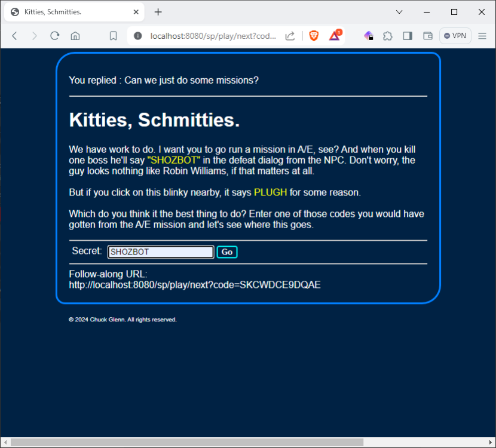
Task: Open Brave Rewards triangle icon
Action: (x=335, y=36)
